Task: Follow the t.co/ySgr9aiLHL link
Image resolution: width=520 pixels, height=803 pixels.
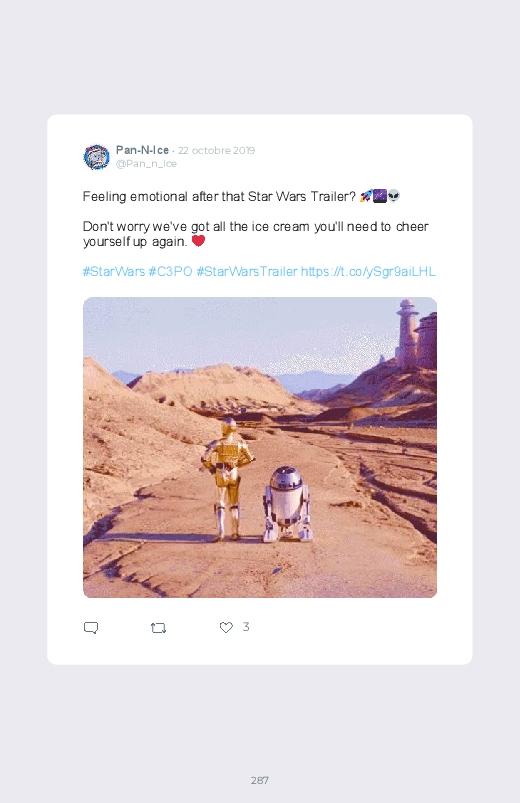Action: 368,271
